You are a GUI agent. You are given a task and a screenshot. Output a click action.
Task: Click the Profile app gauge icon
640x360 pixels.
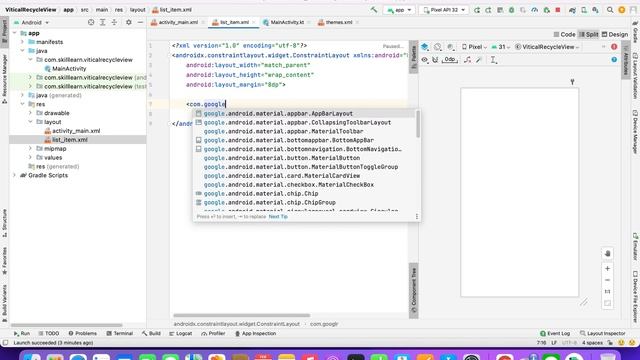click(535, 10)
